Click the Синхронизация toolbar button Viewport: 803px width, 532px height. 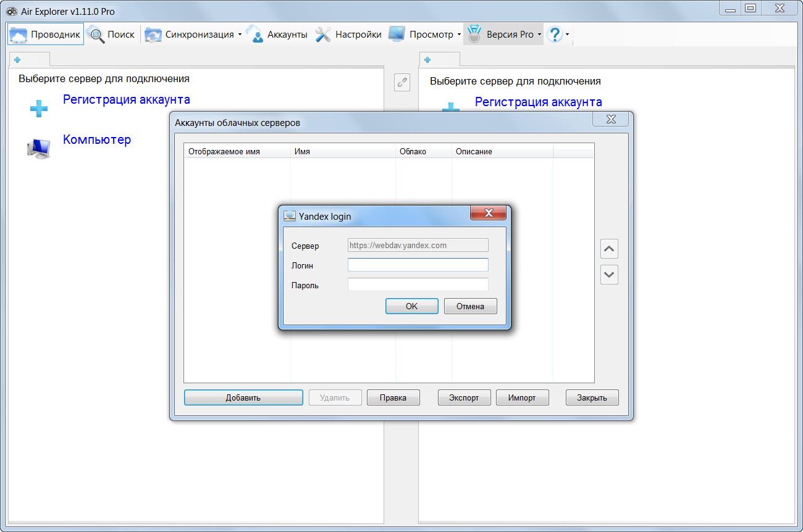[189, 35]
